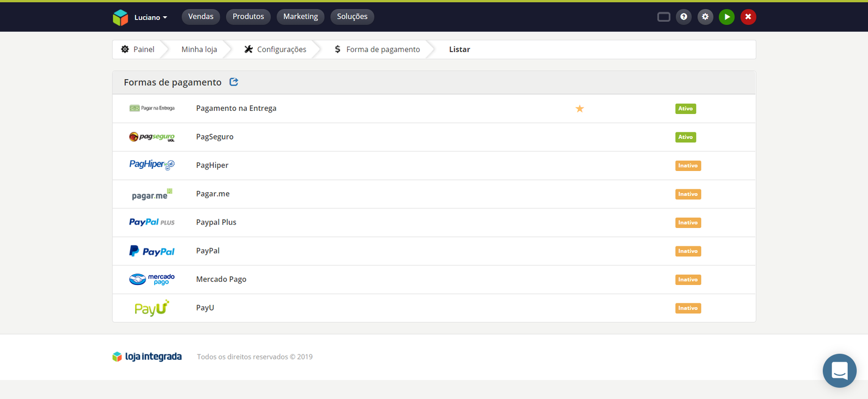Click the Loja Integrada cube logo
The width and height of the screenshot is (868, 399).
[120, 17]
